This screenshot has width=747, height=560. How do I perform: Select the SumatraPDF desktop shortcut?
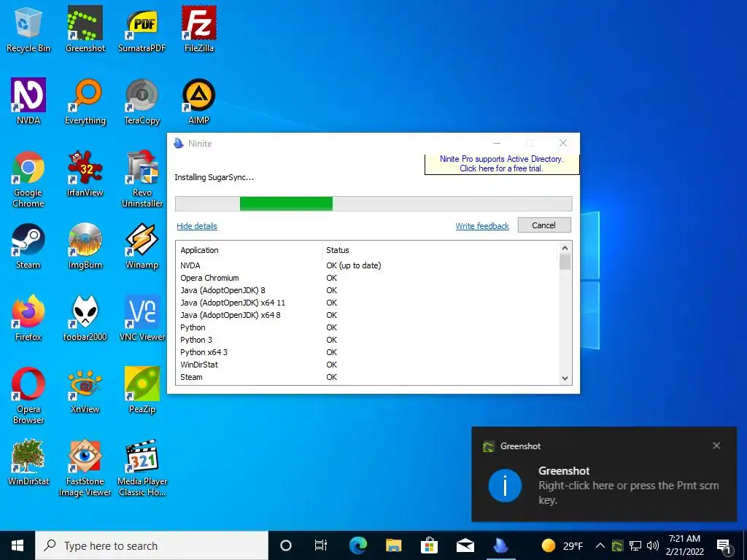[142, 28]
